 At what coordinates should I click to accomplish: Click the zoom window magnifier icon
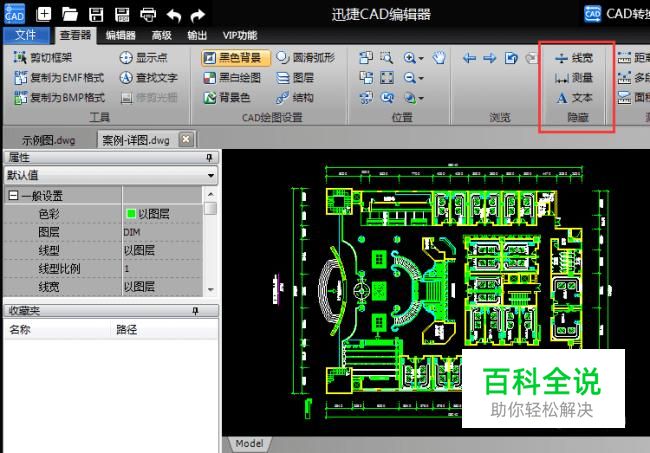coord(387,58)
